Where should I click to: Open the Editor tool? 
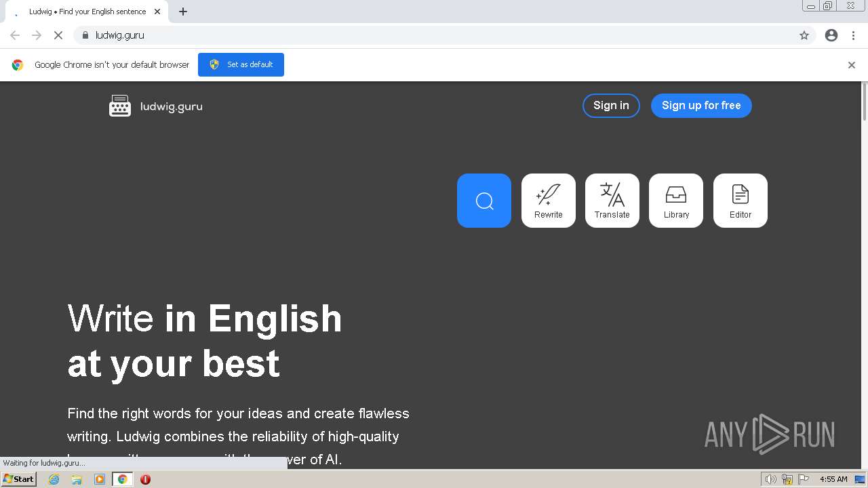click(741, 201)
